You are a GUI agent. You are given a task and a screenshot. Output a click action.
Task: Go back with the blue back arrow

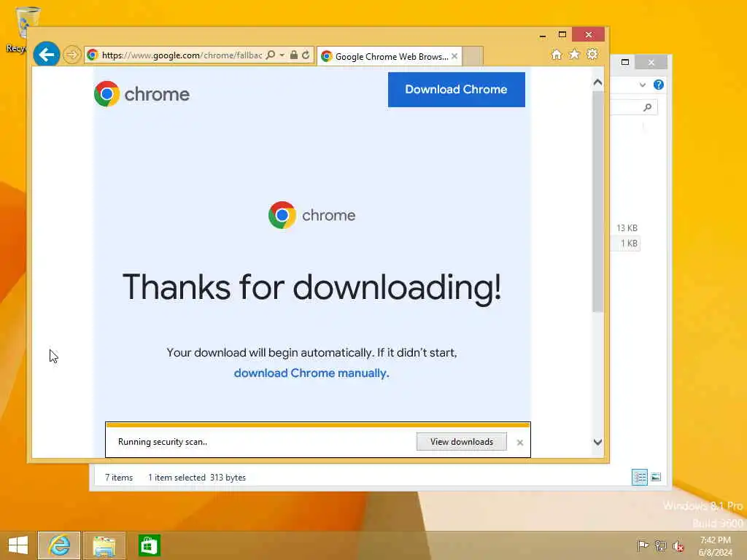click(46, 55)
